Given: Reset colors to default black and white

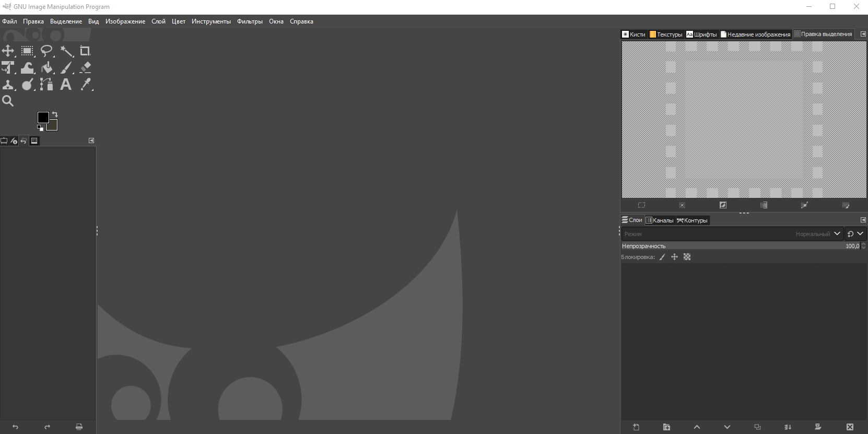Looking at the screenshot, I should pyautogui.click(x=40, y=127).
